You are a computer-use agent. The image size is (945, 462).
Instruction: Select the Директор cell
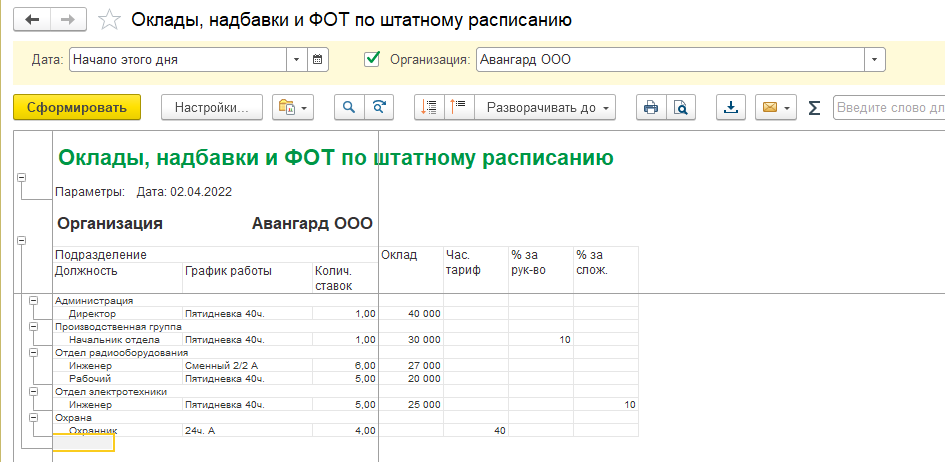[x=118, y=313]
